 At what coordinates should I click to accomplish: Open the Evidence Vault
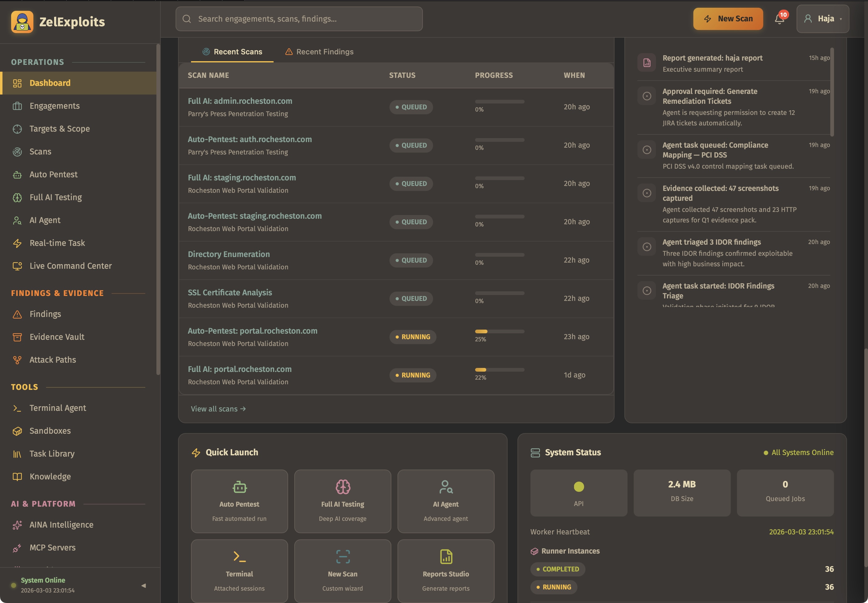click(x=57, y=337)
